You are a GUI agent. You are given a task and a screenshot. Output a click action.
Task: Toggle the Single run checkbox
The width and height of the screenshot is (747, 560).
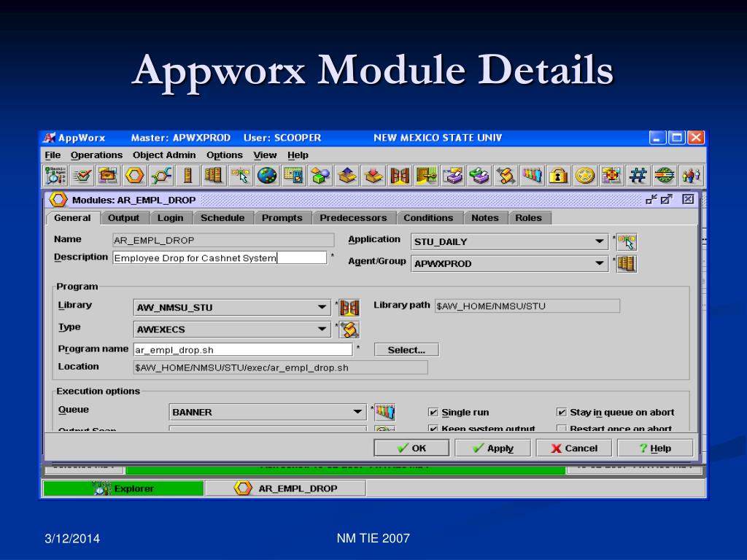(433, 413)
